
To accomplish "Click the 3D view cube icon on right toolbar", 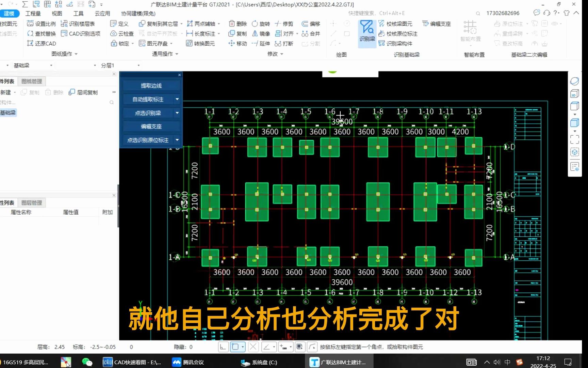I will click(x=574, y=94).
